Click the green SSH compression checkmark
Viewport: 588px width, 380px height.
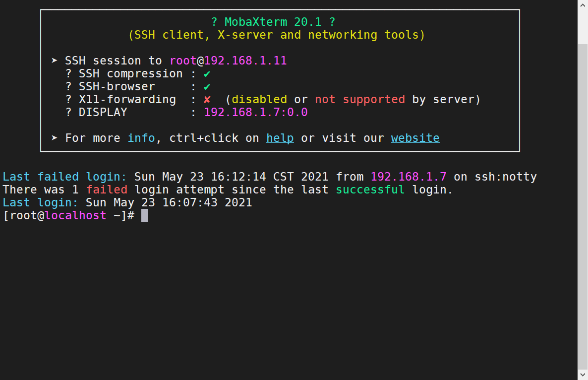point(207,74)
